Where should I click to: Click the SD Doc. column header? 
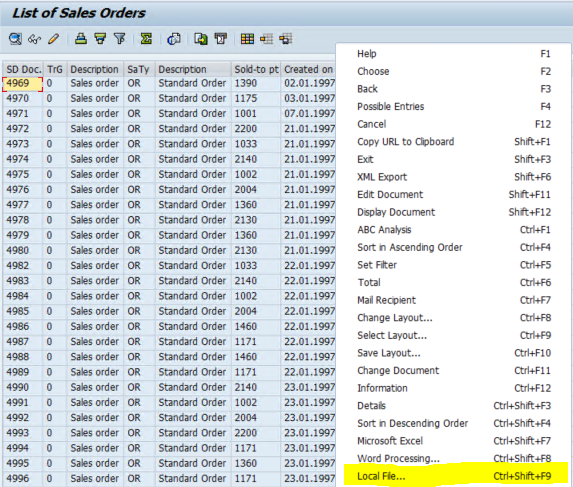(x=23, y=69)
